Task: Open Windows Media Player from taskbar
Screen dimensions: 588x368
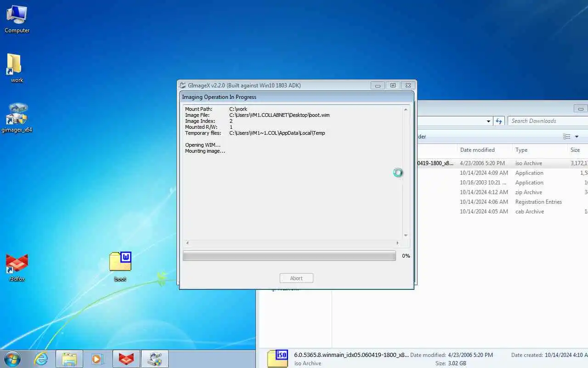Action: (97, 359)
